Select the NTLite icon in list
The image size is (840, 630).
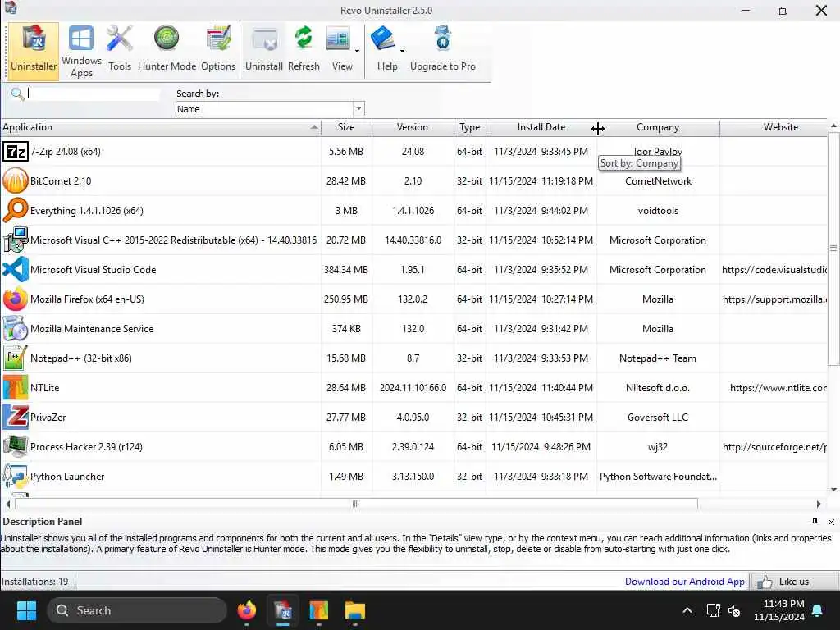15,387
